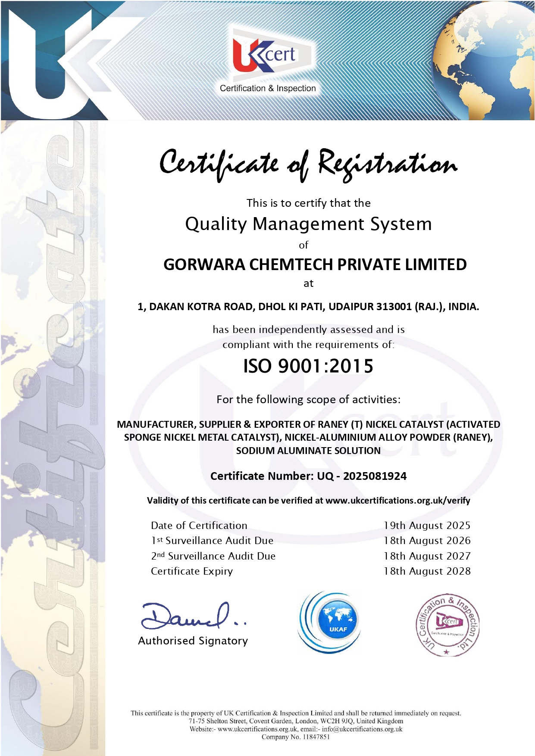
Task: Click the footer website www.ukcertifications.org.uk
Action: point(257,729)
